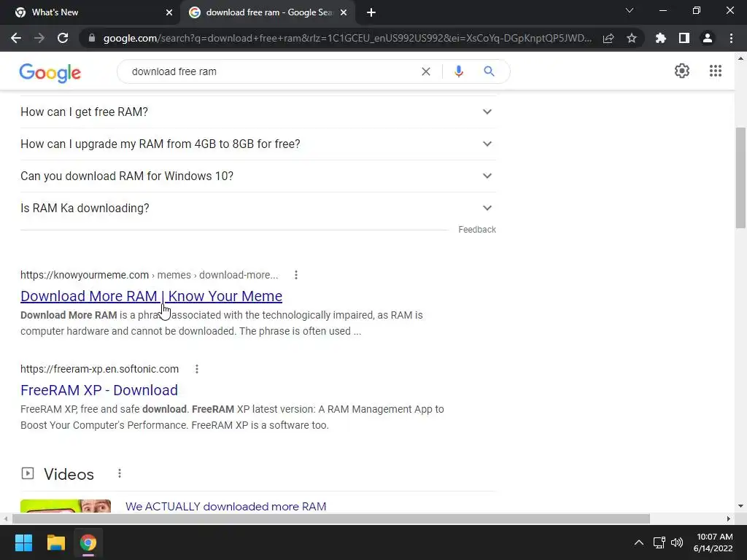
Task: Share this page icon in address bar
Action: click(x=608, y=38)
